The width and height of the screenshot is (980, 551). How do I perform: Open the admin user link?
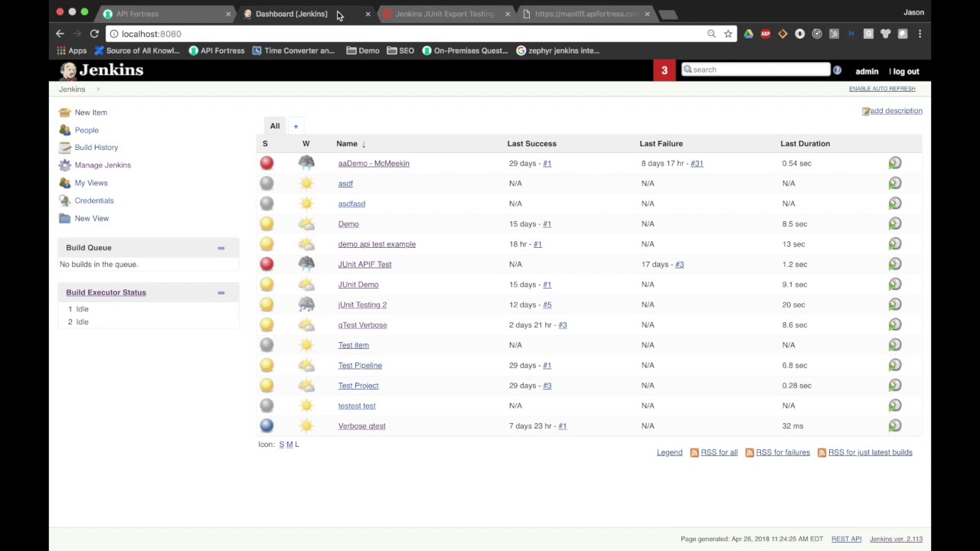(x=867, y=71)
